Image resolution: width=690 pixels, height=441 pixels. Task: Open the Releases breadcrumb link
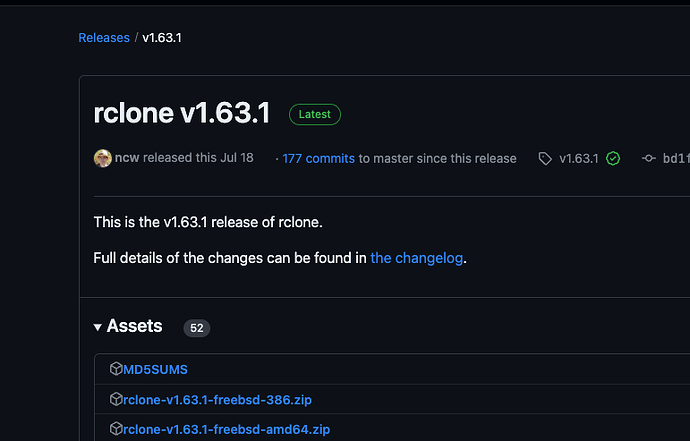(x=104, y=38)
